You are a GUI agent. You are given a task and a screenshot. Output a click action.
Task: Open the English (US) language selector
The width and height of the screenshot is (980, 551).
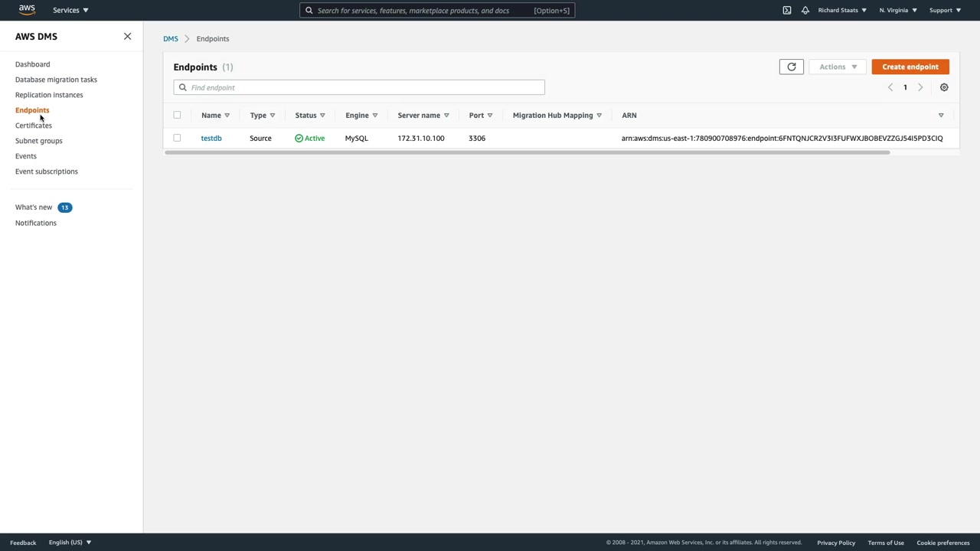pyautogui.click(x=70, y=543)
